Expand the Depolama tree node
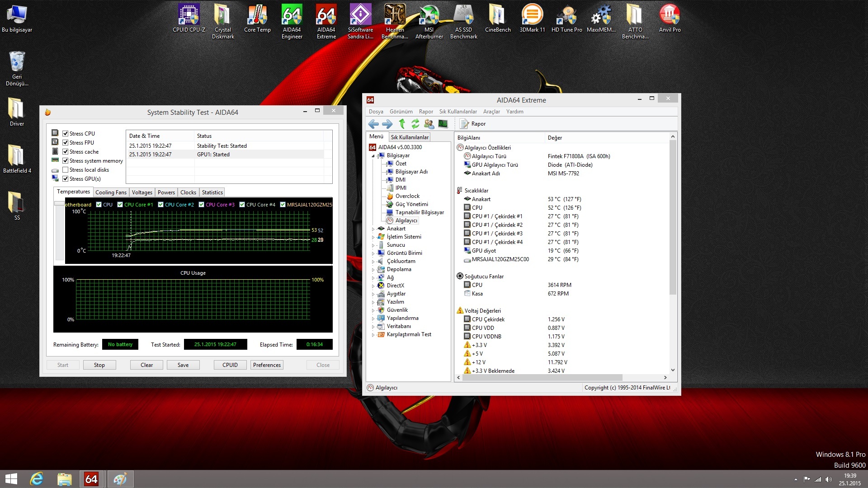The height and width of the screenshot is (488, 868). [x=373, y=270]
